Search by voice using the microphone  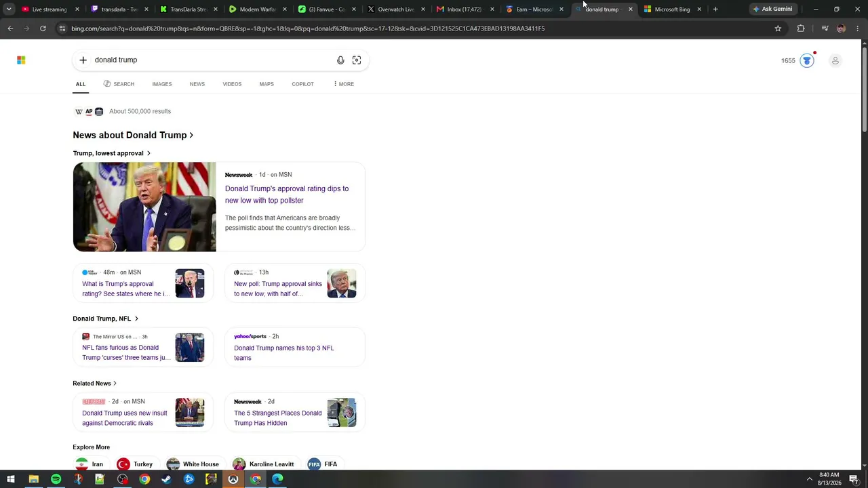pos(340,60)
